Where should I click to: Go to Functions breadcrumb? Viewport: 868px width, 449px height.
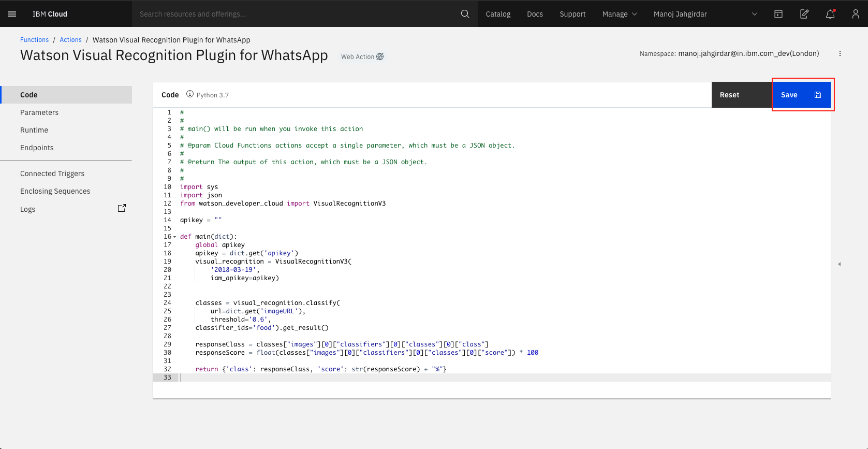click(34, 40)
